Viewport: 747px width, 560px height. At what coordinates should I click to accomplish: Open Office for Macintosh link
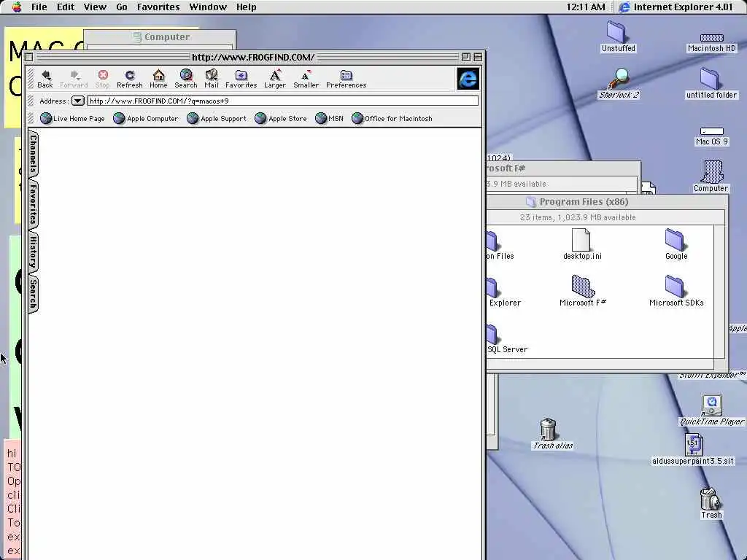pyautogui.click(x=392, y=119)
